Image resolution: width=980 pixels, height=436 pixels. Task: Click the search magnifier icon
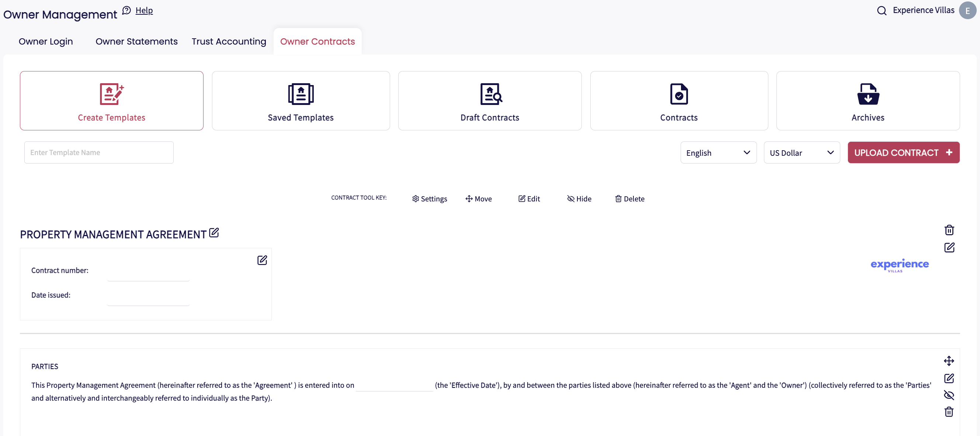click(882, 11)
